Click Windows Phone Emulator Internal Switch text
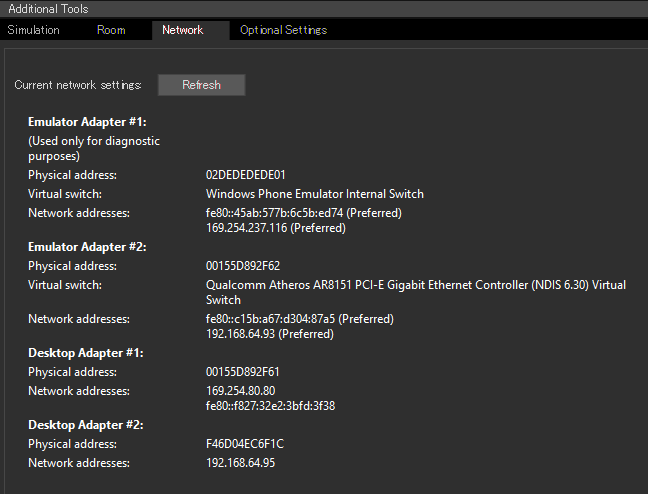648x494 pixels. click(314, 194)
